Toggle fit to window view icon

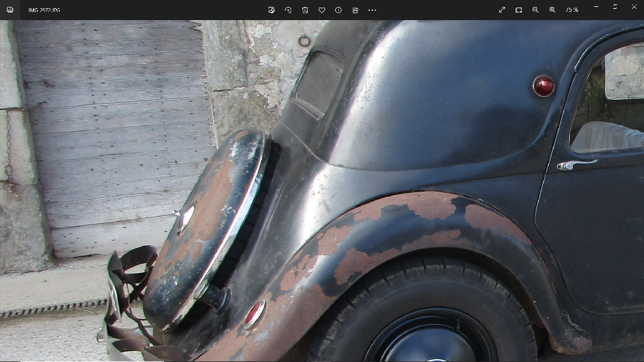pos(519,10)
